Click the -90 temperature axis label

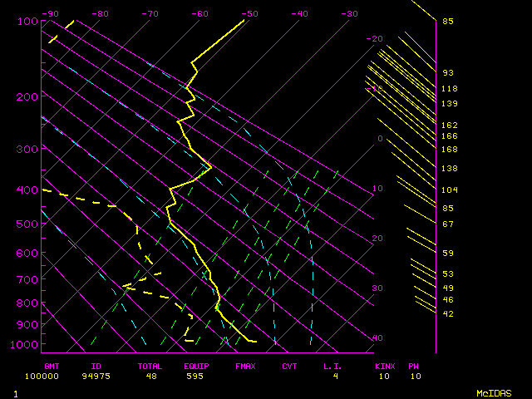50,14
